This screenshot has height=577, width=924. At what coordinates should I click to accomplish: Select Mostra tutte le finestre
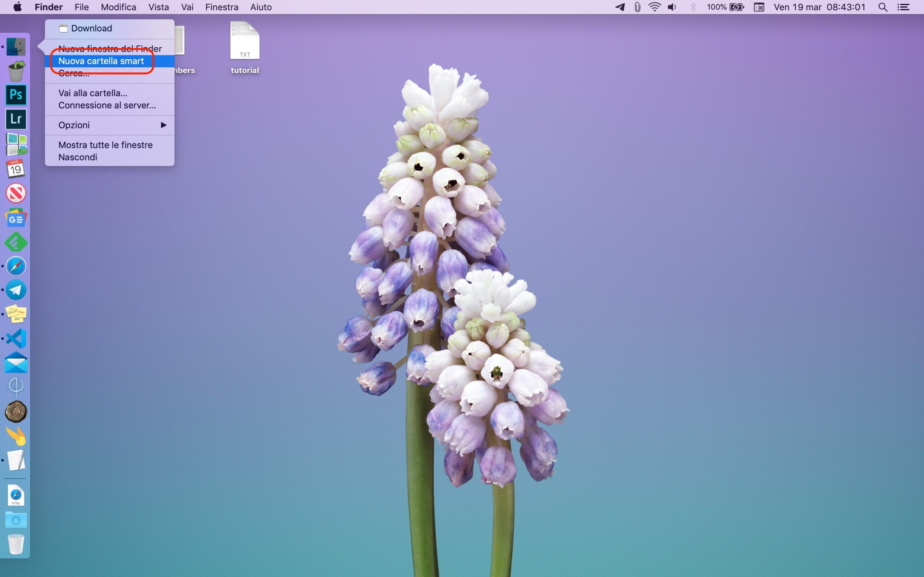(x=105, y=145)
